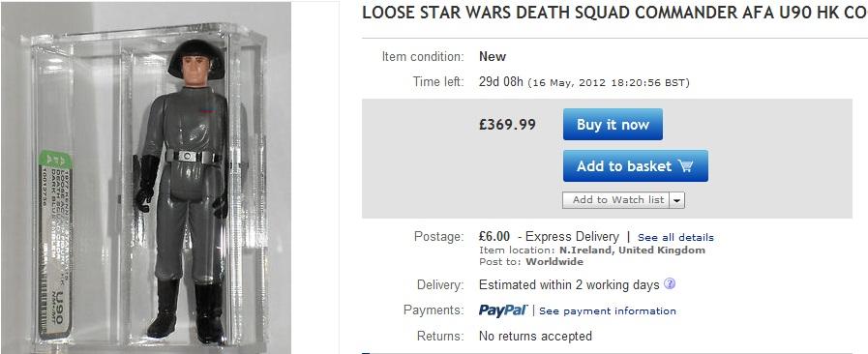Click the £6.00 Express Delivery postage text
Image resolution: width=868 pixels, height=354 pixels.
(x=549, y=237)
